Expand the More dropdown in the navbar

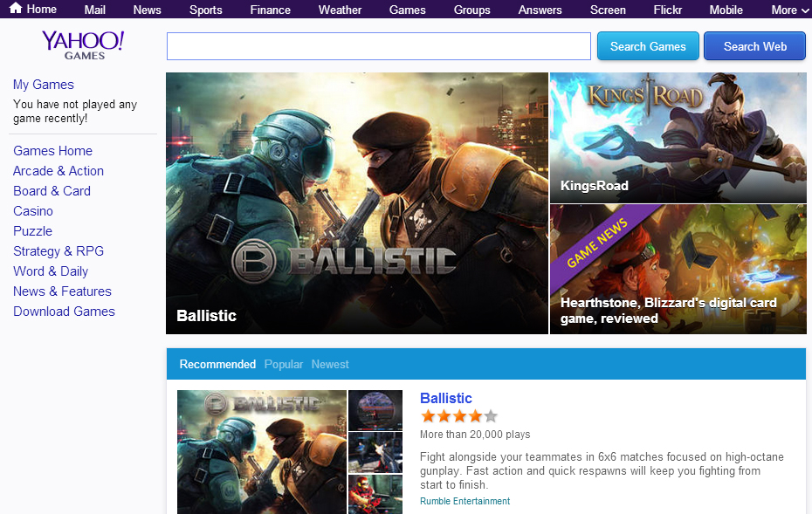pyautogui.click(x=785, y=10)
